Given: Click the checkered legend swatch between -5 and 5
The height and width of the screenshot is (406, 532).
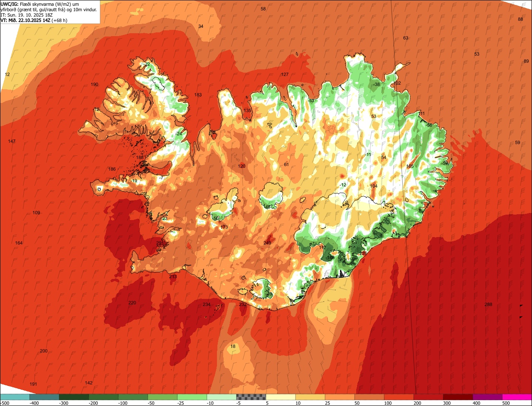Looking at the screenshot, I should pos(251,397).
